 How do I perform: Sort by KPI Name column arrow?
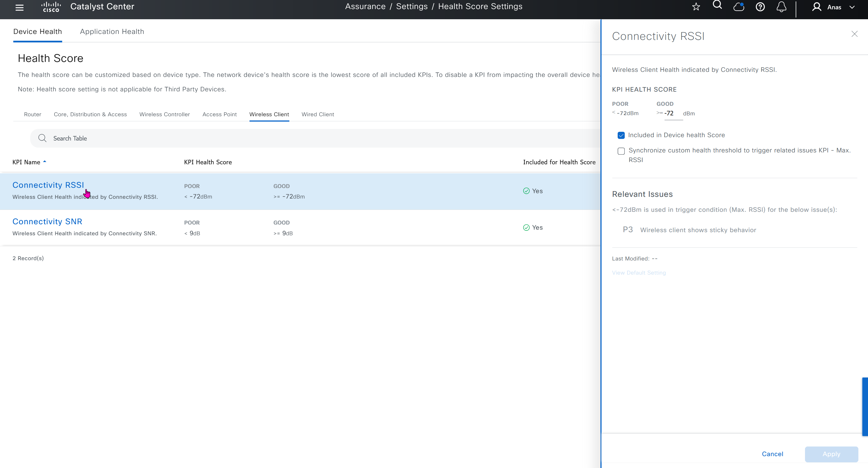44,162
